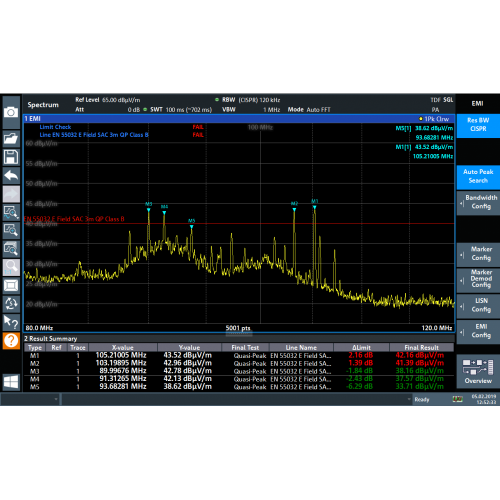Open a file using the folder icon
The height and width of the screenshot is (500, 500).
pyautogui.click(x=11, y=138)
